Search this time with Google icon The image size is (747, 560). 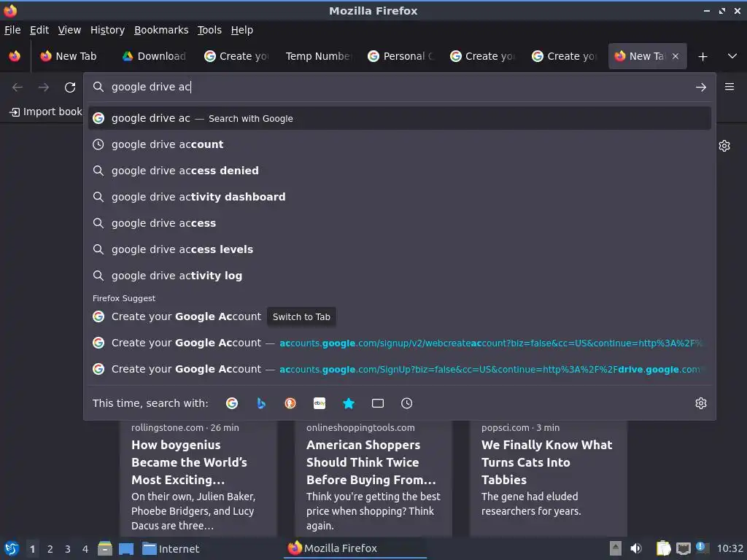[x=232, y=403]
